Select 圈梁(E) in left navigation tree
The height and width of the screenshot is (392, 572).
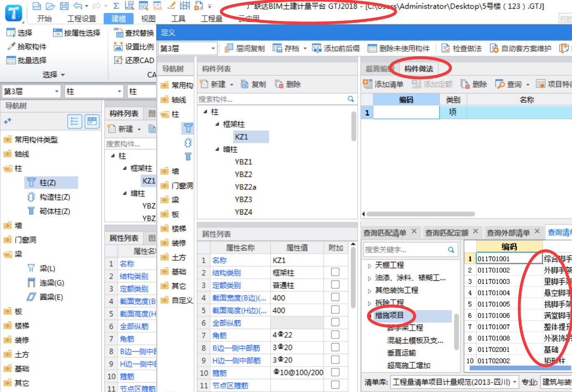point(51,297)
